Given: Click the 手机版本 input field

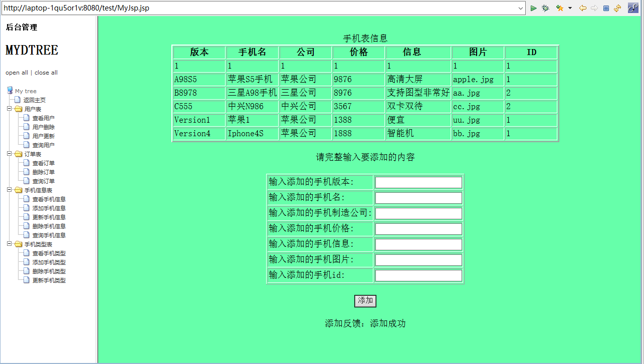Looking at the screenshot, I should point(418,182).
